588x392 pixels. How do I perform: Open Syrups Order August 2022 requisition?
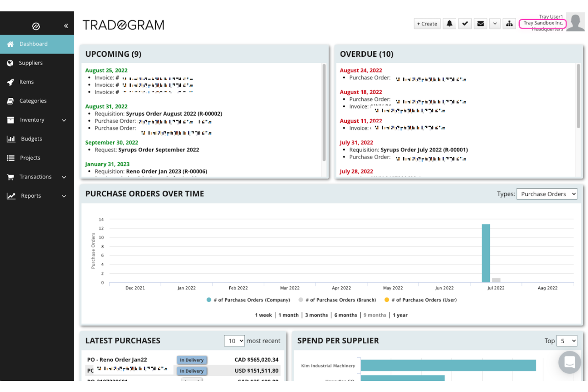[174, 114]
